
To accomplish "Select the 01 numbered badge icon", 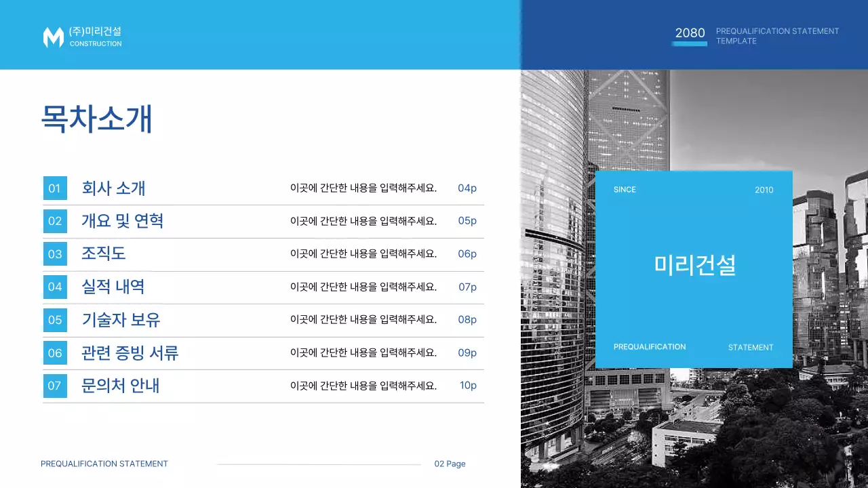I will [x=55, y=188].
